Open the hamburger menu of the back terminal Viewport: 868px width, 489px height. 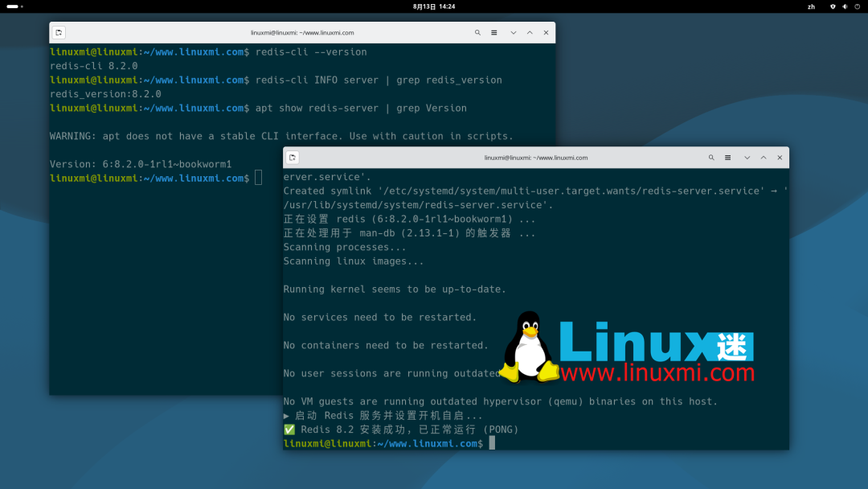click(494, 33)
